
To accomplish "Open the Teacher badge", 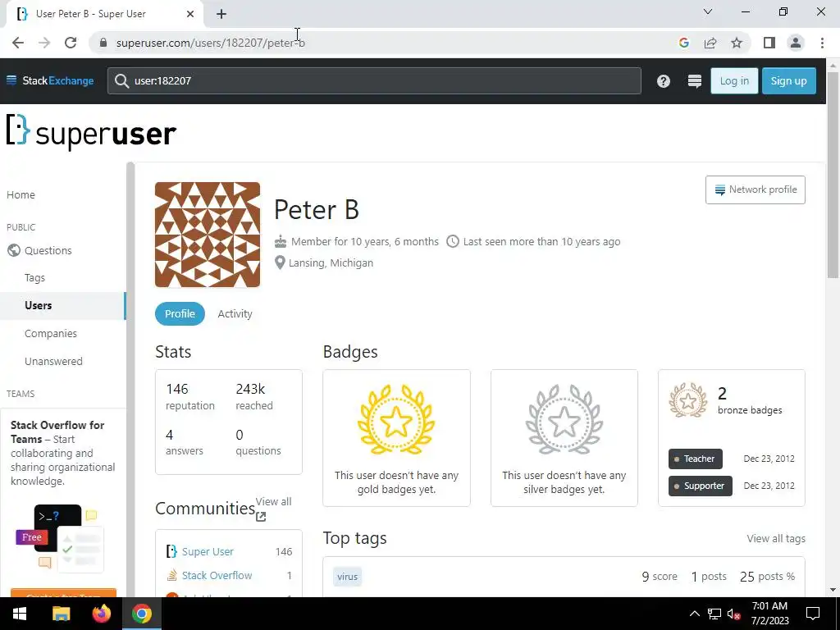I will (696, 459).
